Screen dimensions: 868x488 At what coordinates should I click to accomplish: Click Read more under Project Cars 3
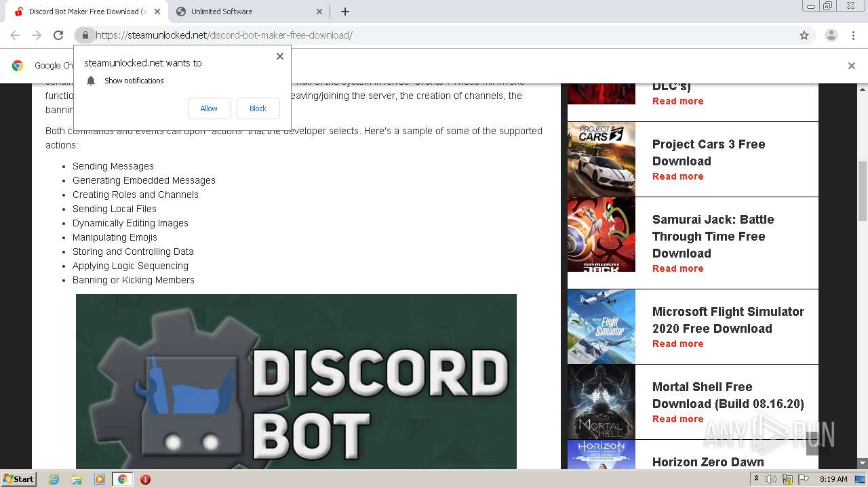(677, 176)
